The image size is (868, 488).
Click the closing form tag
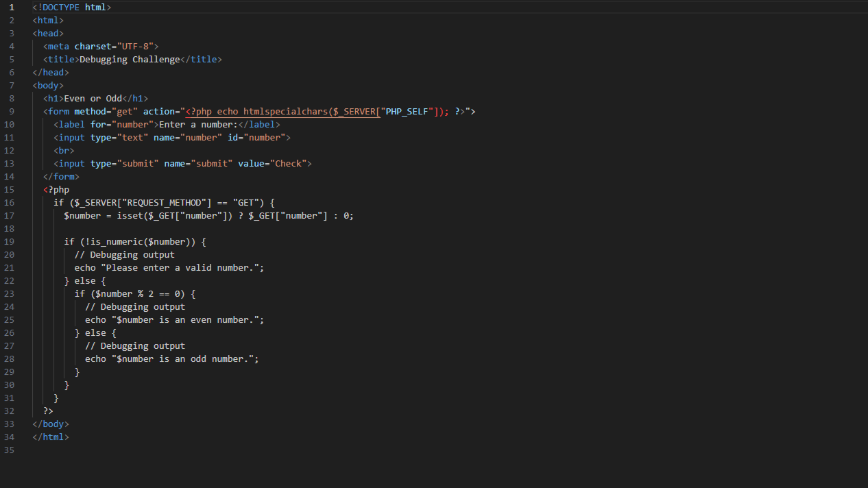pyautogui.click(x=61, y=176)
